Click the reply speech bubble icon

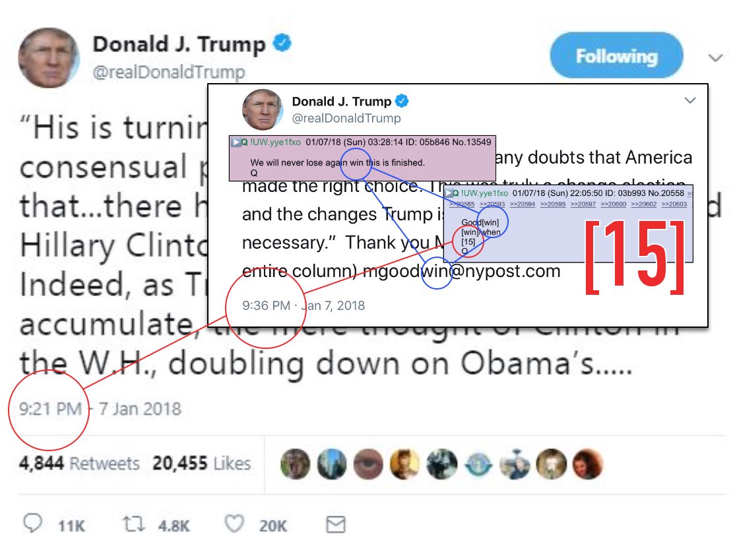pyautogui.click(x=33, y=524)
